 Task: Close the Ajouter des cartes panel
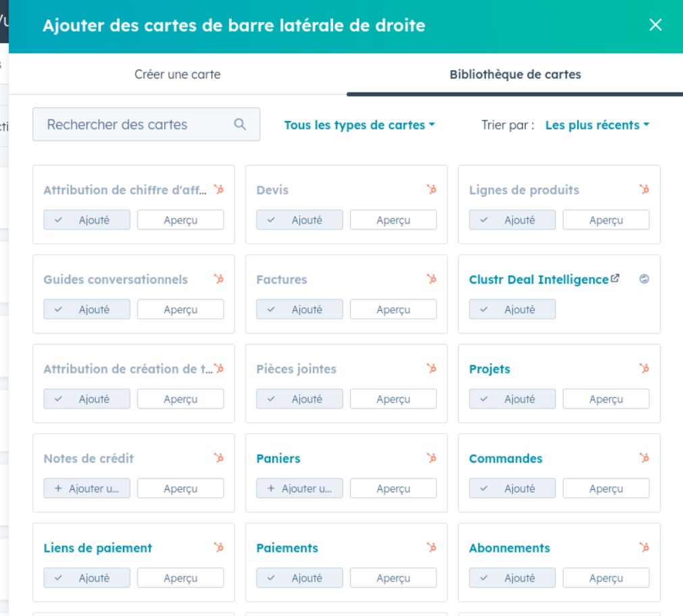click(655, 25)
